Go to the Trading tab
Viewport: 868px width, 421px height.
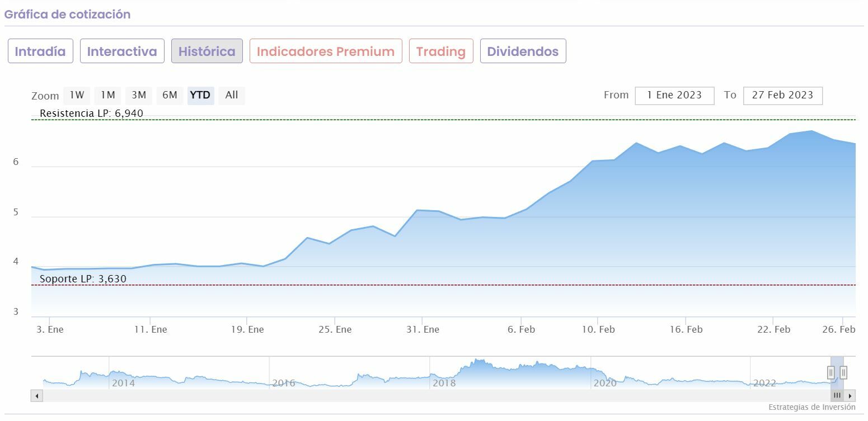coord(441,51)
